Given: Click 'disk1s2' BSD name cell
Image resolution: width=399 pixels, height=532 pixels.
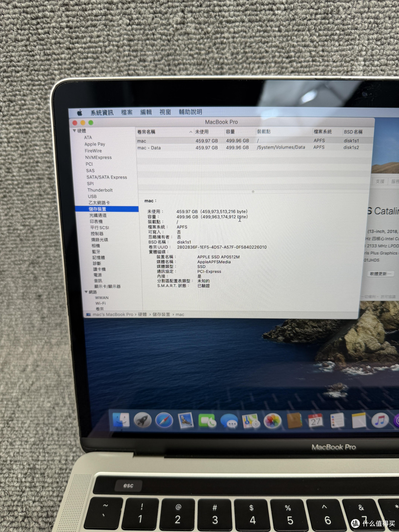Looking at the screenshot, I should pos(351,147).
